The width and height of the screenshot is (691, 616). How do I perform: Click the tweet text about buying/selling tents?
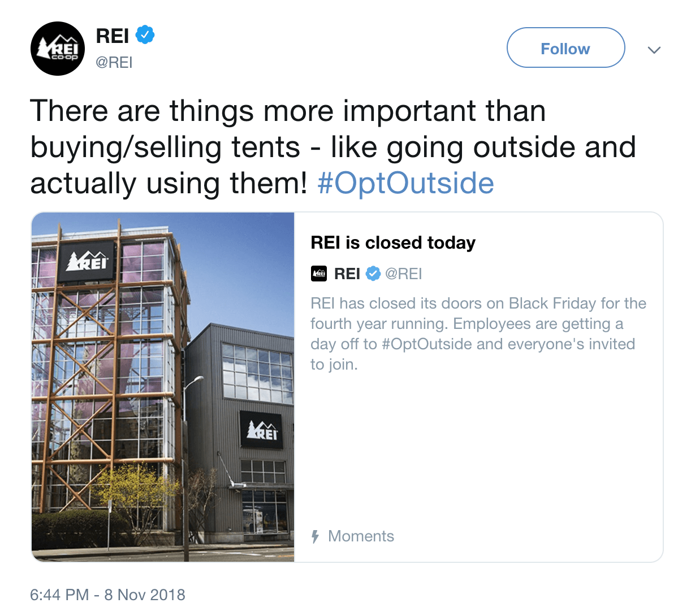click(333, 147)
